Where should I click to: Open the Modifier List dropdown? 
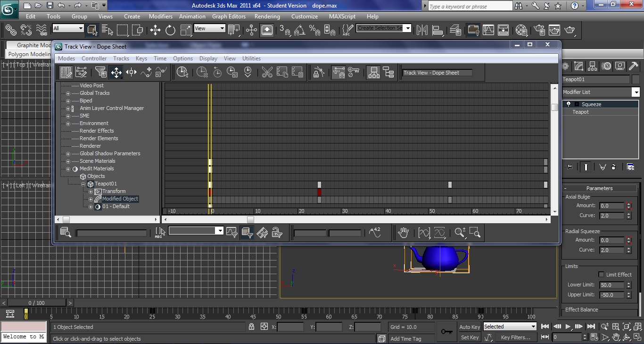(x=636, y=92)
